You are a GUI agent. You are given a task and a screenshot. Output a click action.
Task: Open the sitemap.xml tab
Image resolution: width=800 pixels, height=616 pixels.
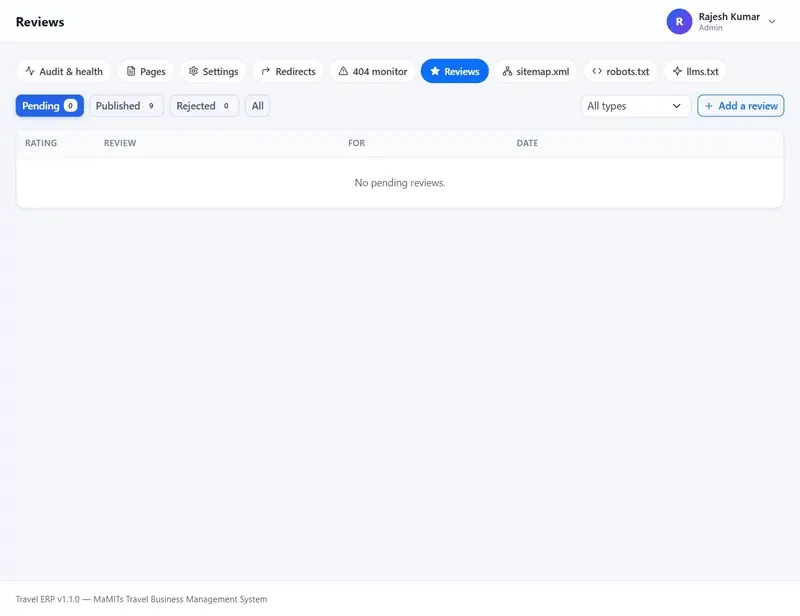click(x=536, y=71)
